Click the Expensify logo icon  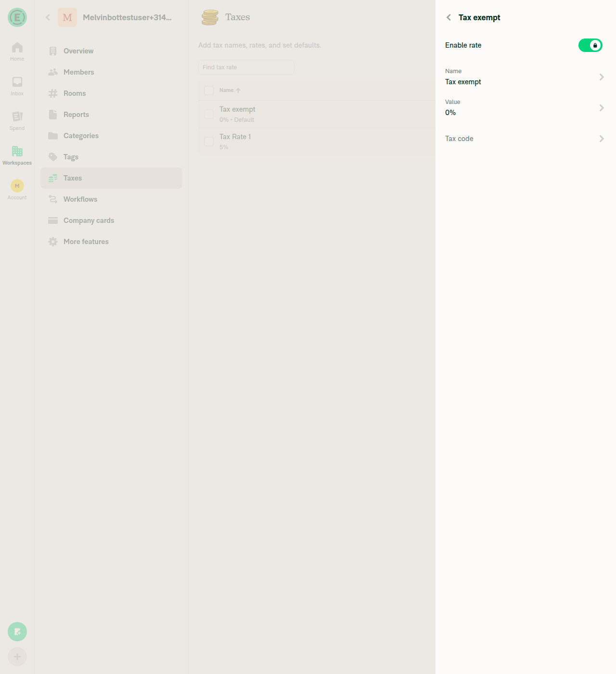(x=17, y=17)
